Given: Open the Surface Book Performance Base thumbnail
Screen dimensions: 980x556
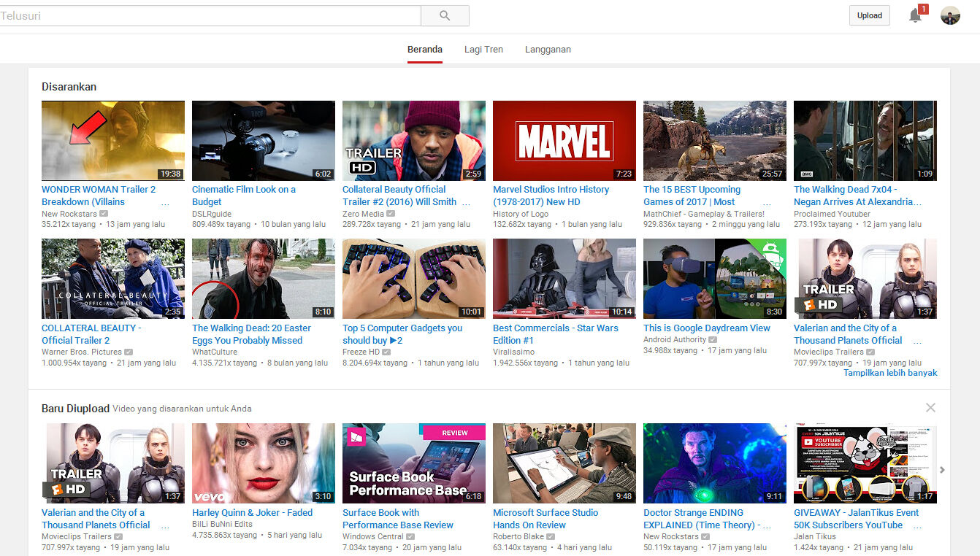Looking at the screenshot, I should tap(414, 463).
